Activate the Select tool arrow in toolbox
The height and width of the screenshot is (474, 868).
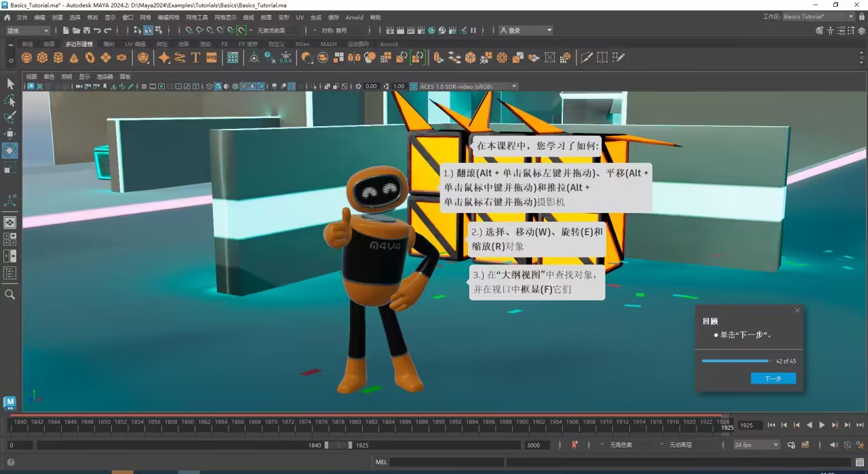pyautogui.click(x=10, y=83)
